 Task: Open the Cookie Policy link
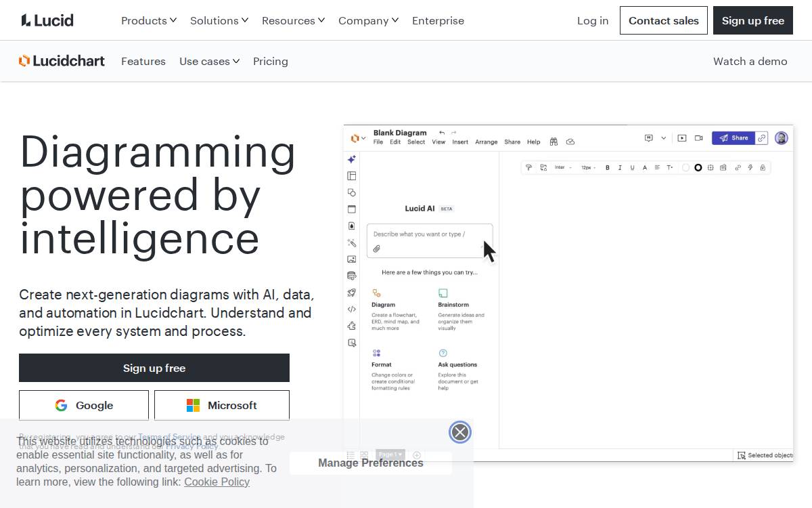pyautogui.click(x=217, y=482)
